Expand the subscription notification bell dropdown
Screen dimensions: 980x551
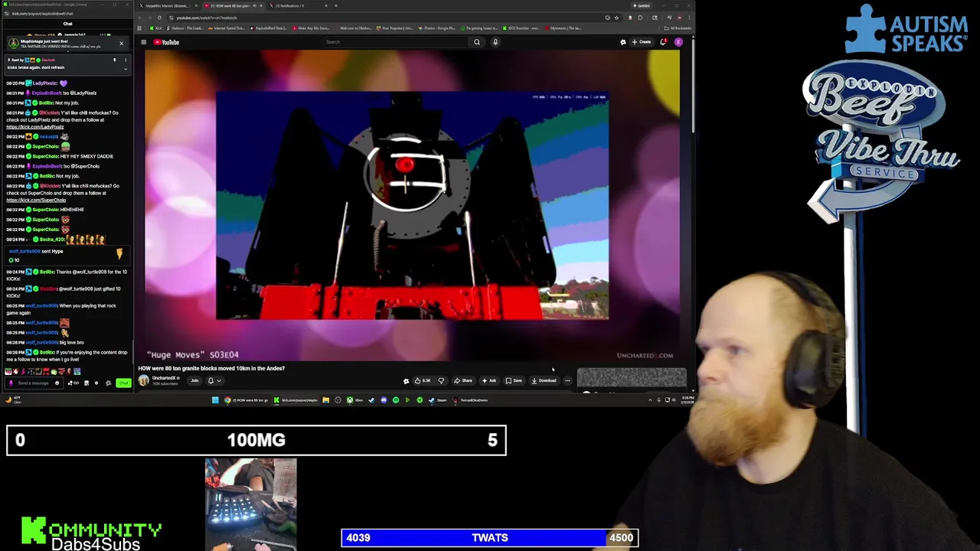point(214,380)
